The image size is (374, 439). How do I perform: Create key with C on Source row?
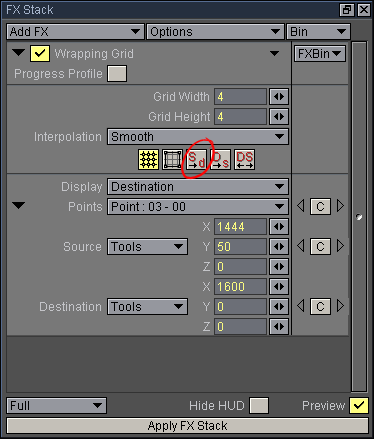(x=320, y=247)
